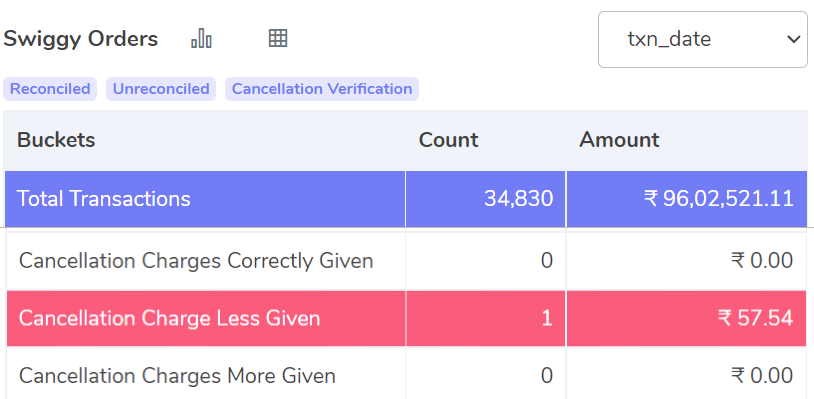The image size is (814, 399).
Task: Switch to table grid view
Action: pyautogui.click(x=278, y=38)
